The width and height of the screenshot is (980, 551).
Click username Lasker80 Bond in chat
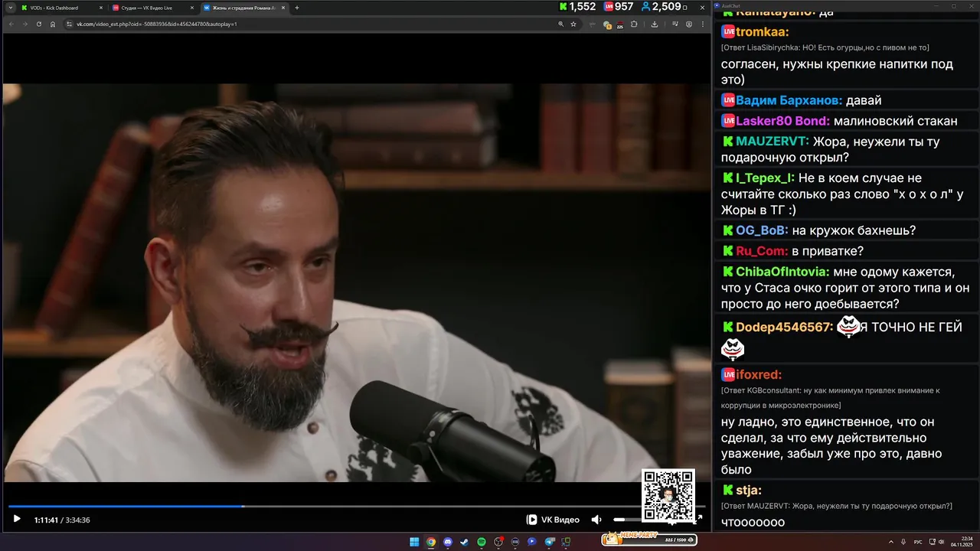[782, 121]
